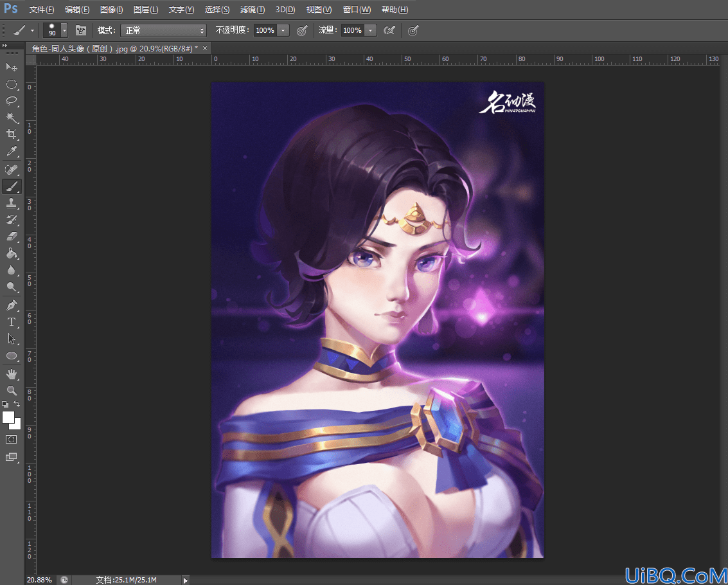Reset to default foreground and background colors
728x585 pixels.
click(x=5, y=404)
